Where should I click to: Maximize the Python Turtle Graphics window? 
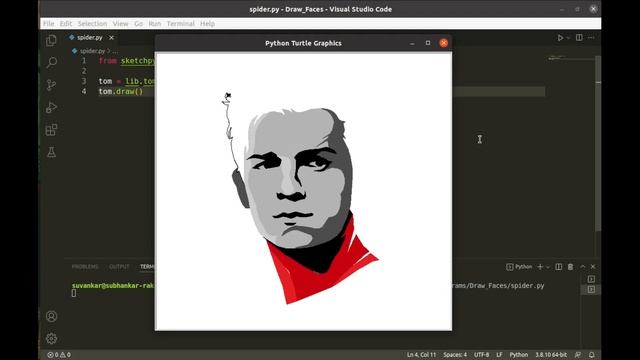[x=428, y=43]
